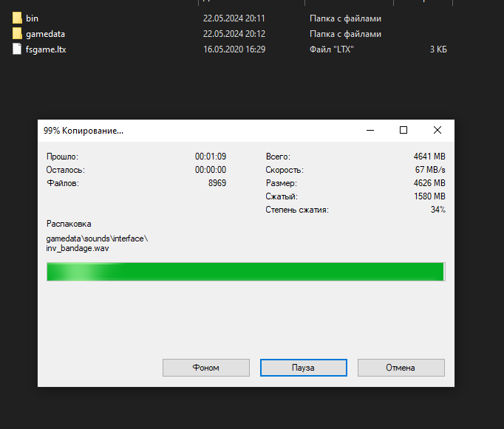Image resolution: width=504 pixels, height=429 pixels.
Task: Click compression ratio value 34%
Action: point(438,210)
